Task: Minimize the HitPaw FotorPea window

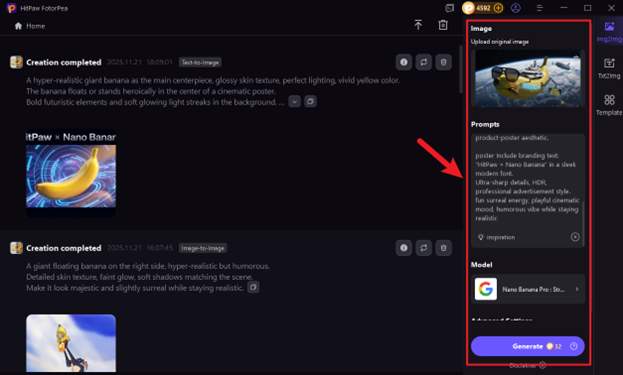Action: click(564, 8)
